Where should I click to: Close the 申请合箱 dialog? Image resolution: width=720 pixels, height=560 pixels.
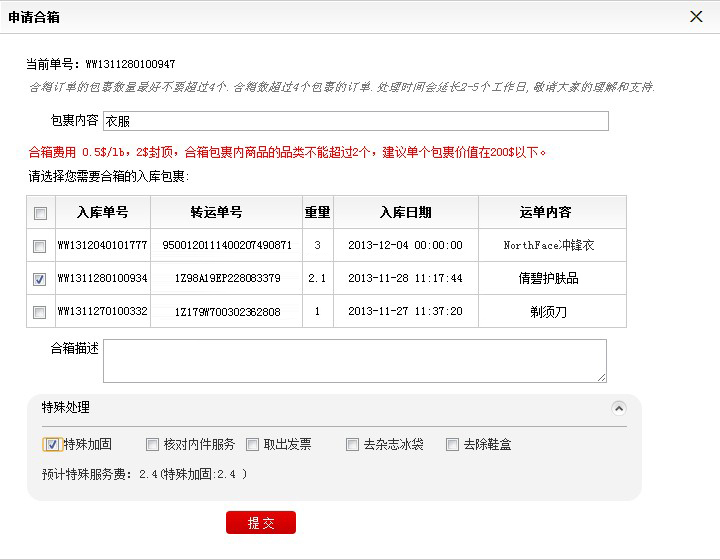(696, 16)
